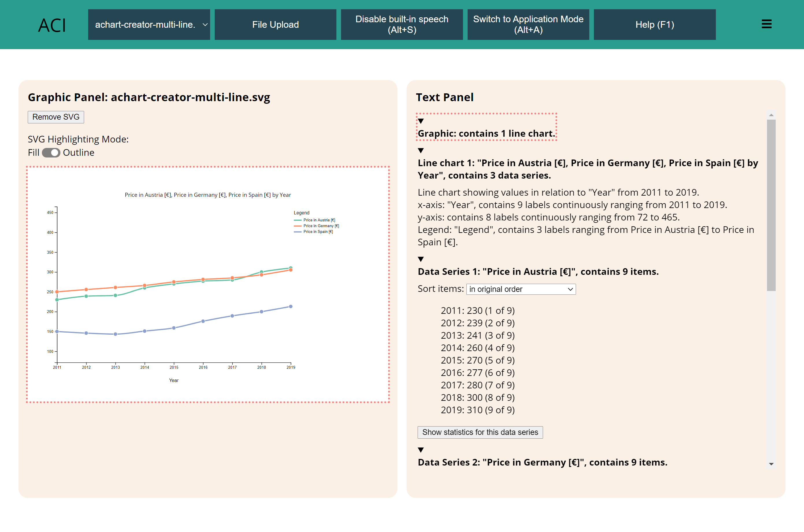Click the Germany 2011 data point
Screen dimensions: 804x532
(x=57, y=292)
